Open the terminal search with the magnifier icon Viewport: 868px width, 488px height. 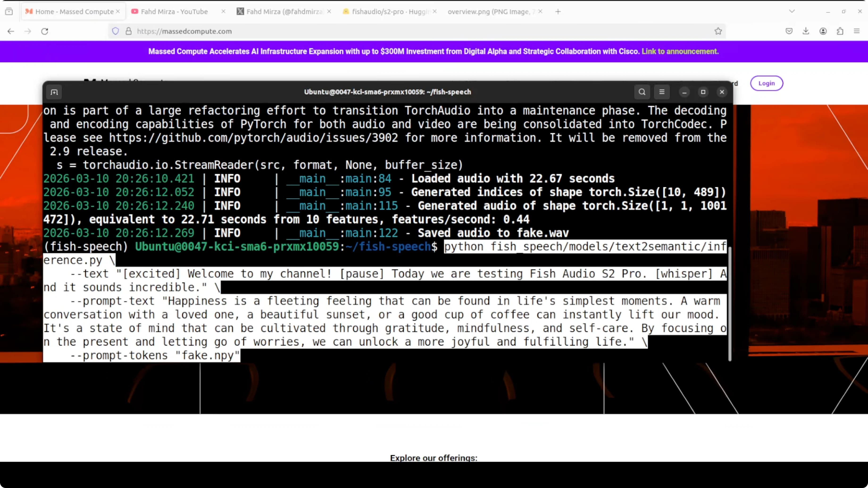click(x=642, y=92)
